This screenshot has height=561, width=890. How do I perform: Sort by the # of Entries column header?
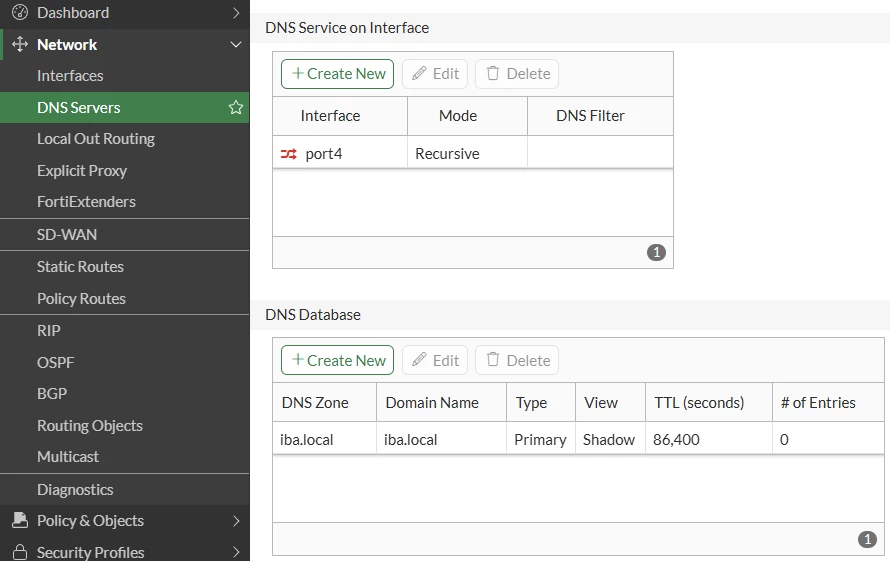[828, 403]
